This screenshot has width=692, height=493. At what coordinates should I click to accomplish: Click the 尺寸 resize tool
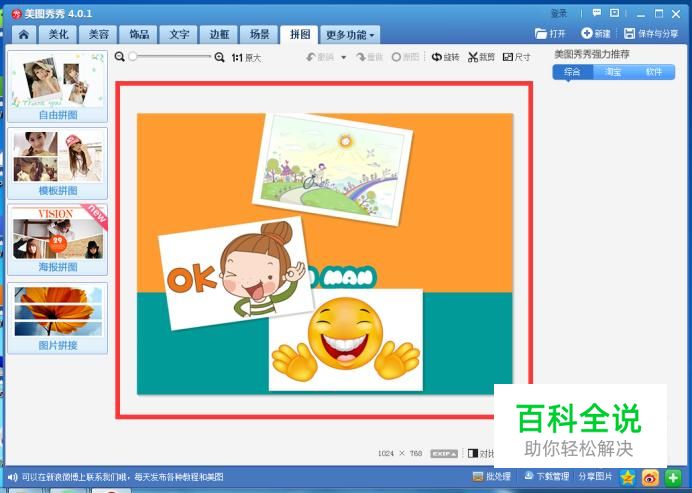click(516, 57)
